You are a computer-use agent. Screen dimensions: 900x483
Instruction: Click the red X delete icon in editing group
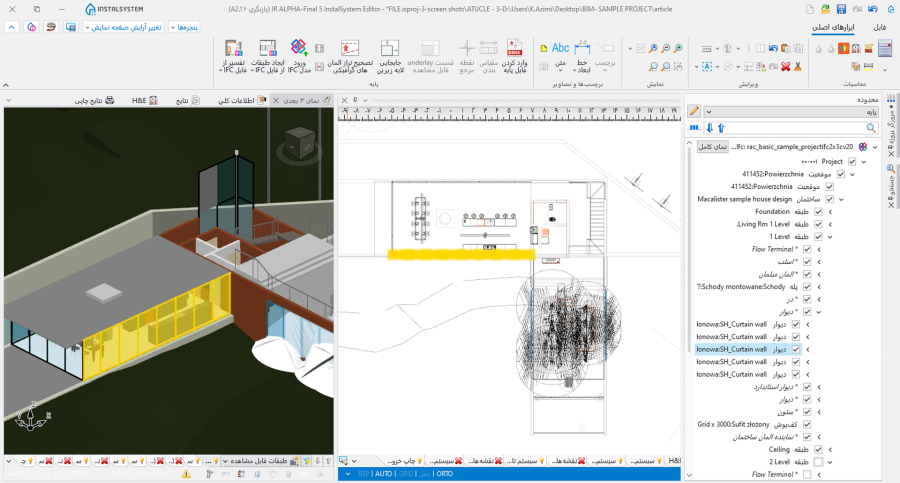click(787, 67)
